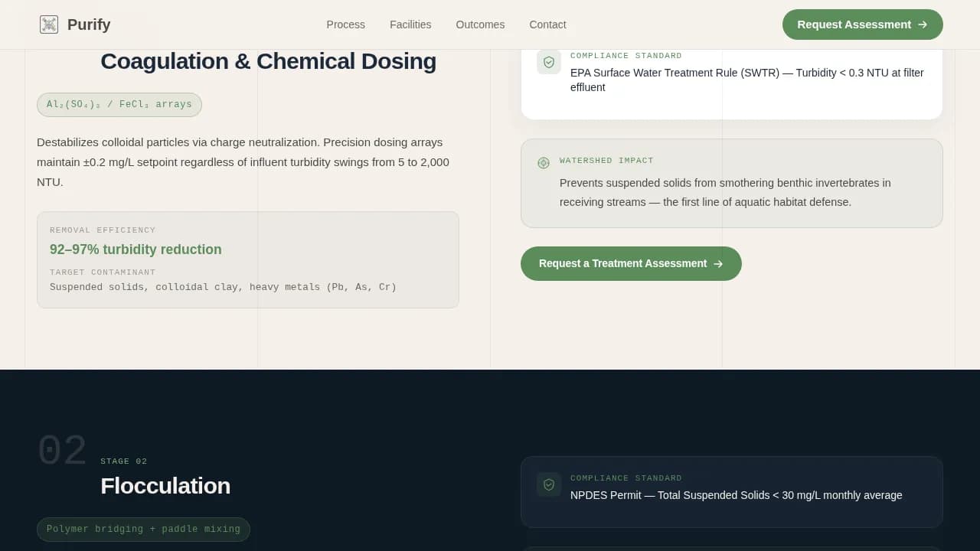The height and width of the screenshot is (551, 980).
Task: Select the crosshatch emblem in the top-left logo box
Action: click(x=49, y=24)
